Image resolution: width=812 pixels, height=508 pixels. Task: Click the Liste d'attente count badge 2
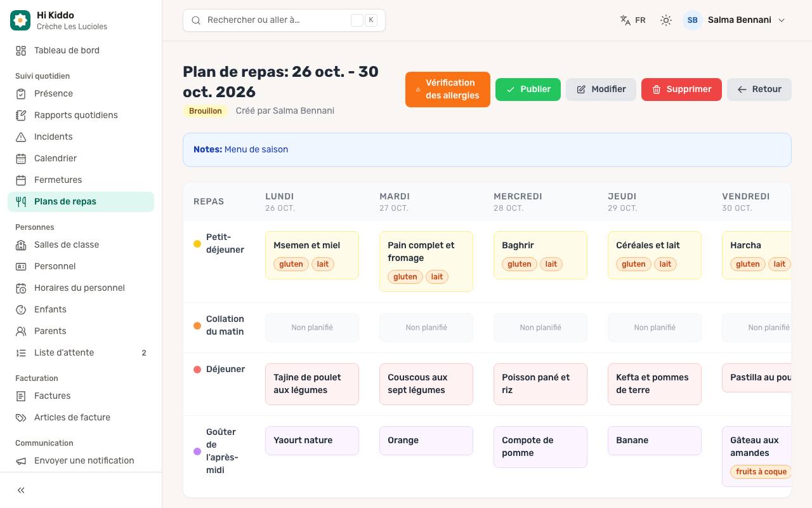click(x=144, y=353)
